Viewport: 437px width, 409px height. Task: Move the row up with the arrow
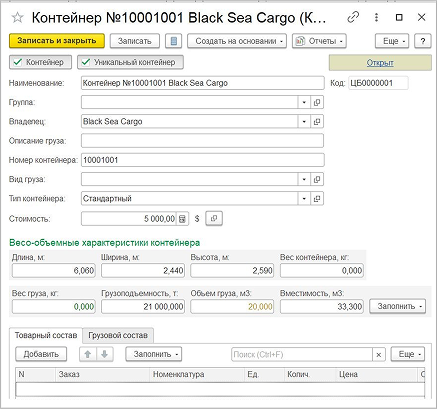click(x=88, y=354)
